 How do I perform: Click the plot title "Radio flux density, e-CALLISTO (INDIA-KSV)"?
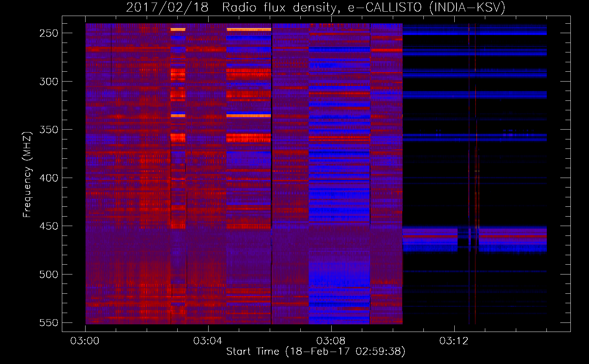[x=364, y=8]
